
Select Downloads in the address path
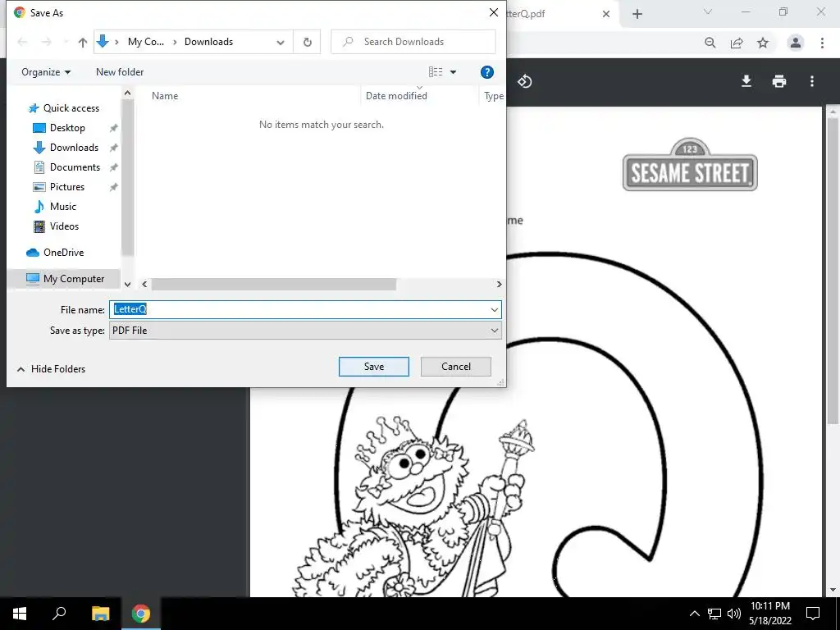pos(208,42)
